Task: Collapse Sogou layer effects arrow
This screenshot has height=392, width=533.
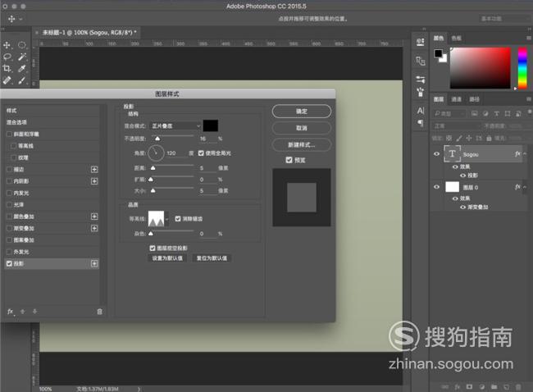Action: [x=525, y=154]
